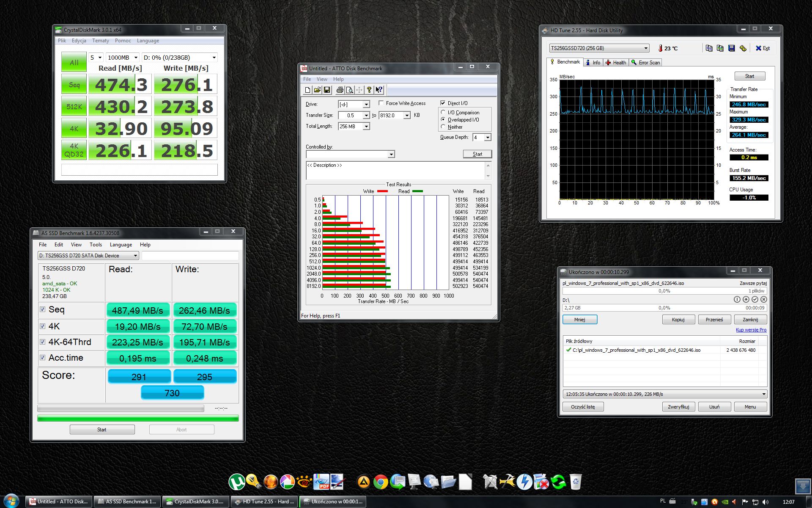
Task: Save the HD Tune screenshot
Action: 732,48
